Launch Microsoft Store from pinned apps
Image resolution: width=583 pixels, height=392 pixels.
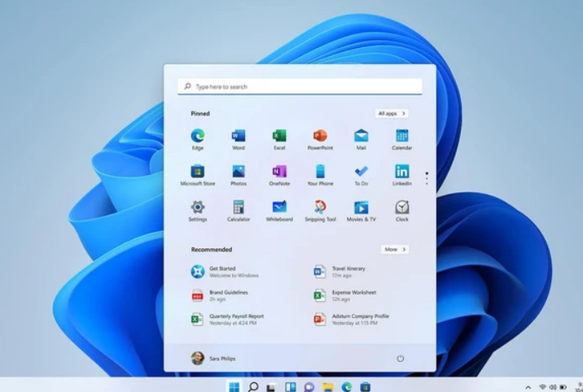pyautogui.click(x=197, y=175)
